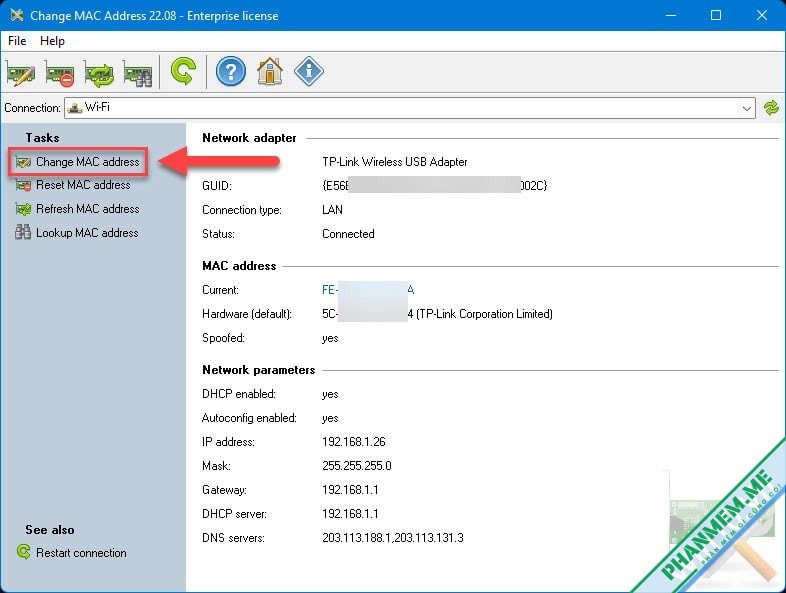Open the homepage via house icon
This screenshot has width=786, height=593.
point(270,72)
